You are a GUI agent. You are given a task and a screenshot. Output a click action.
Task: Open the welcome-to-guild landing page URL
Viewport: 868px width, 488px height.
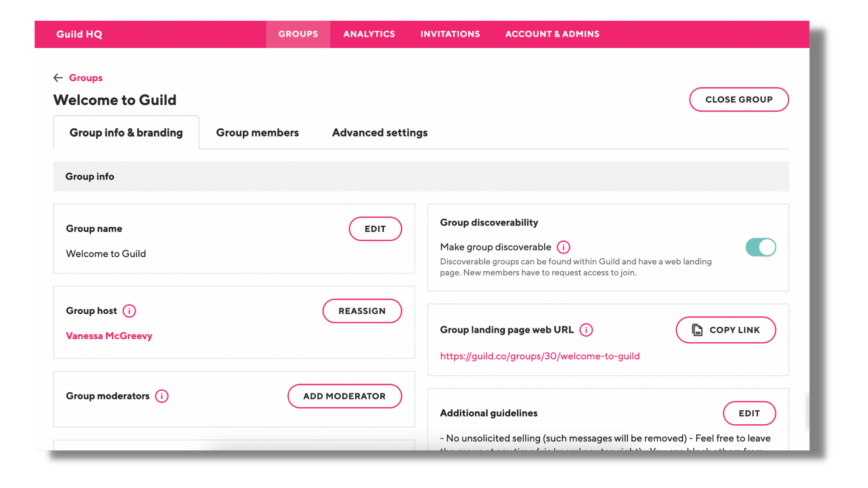coord(540,356)
